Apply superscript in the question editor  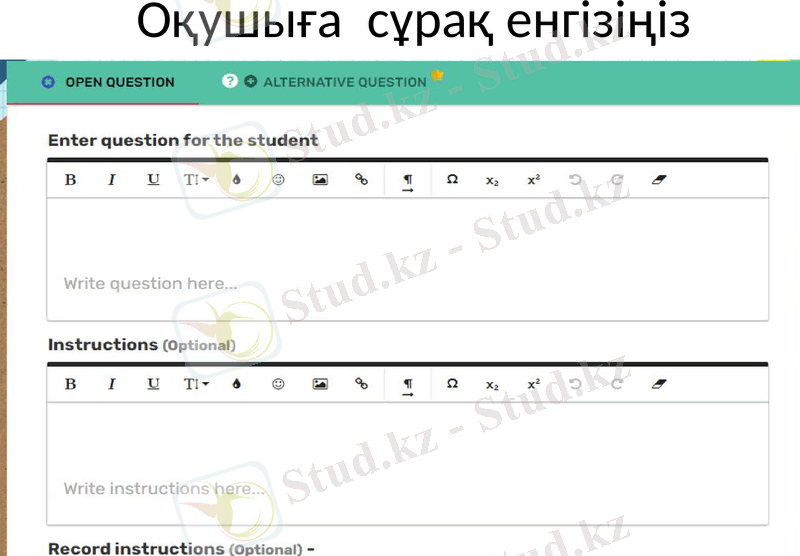pyautogui.click(x=534, y=180)
